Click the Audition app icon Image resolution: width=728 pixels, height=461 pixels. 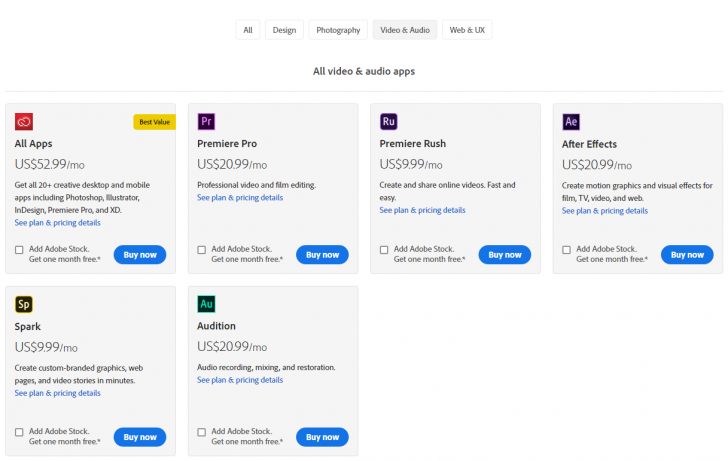click(x=207, y=304)
